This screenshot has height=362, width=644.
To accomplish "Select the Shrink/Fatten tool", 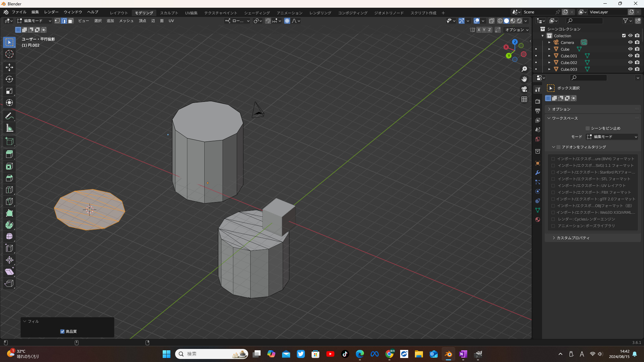I will click(9, 260).
